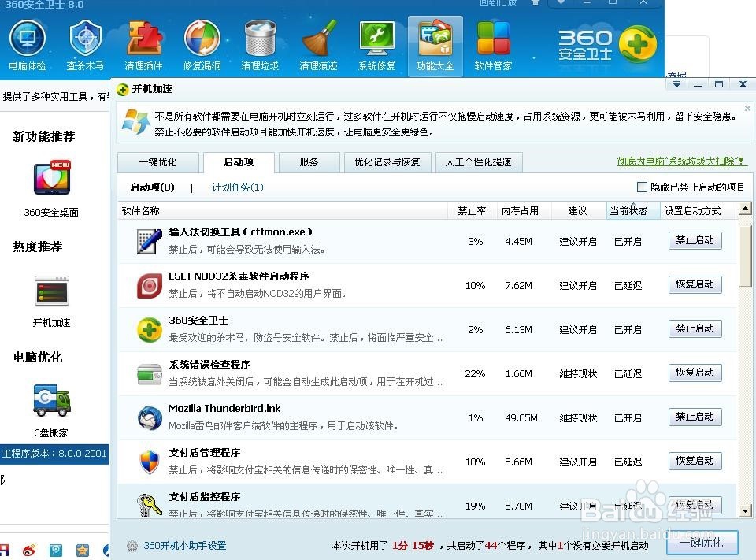Viewport: 756px width, 560px height.
Task: Sort by the 禁止率 column header
Action: coord(472,211)
